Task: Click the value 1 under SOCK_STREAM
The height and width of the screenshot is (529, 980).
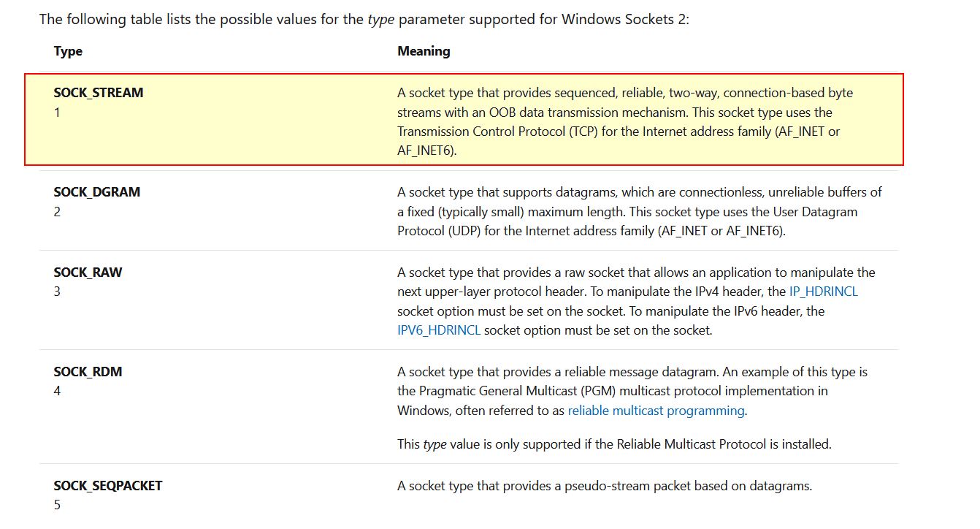Action: click(x=57, y=113)
